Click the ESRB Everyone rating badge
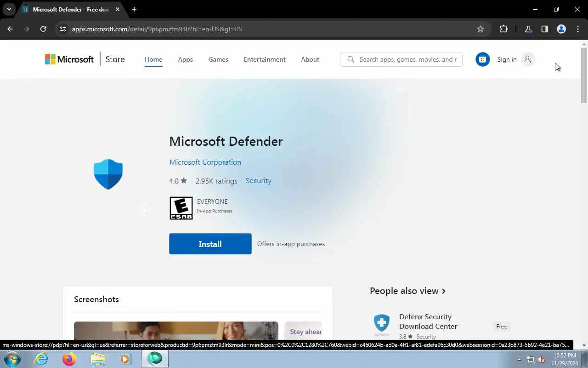The width and height of the screenshot is (588, 368). [181, 208]
